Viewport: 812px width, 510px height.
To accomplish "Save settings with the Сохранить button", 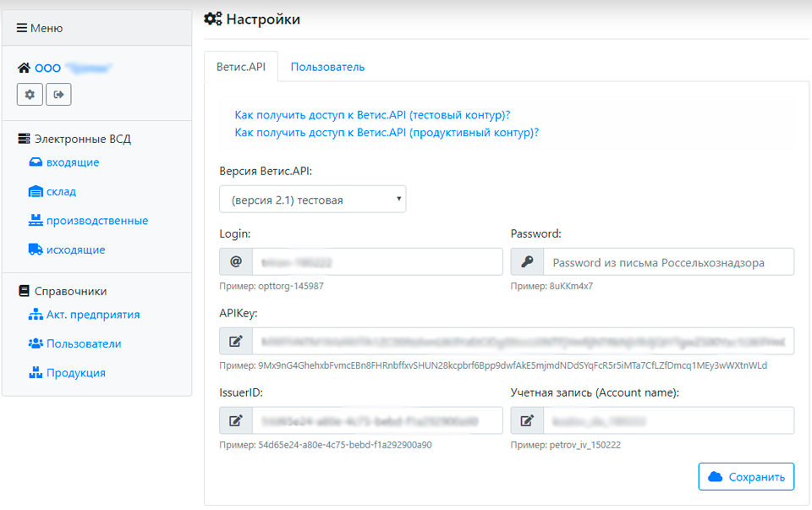I will click(x=746, y=476).
